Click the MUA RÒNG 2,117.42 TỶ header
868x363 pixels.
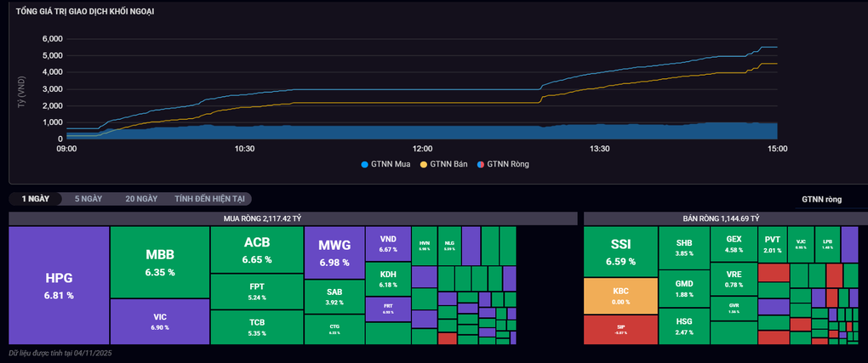262,218
